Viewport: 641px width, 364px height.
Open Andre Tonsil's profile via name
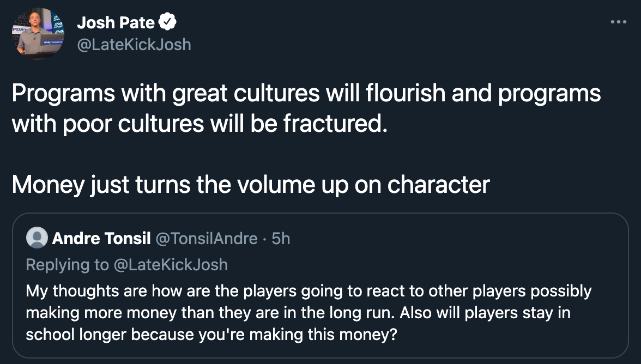pyautogui.click(x=101, y=239)
